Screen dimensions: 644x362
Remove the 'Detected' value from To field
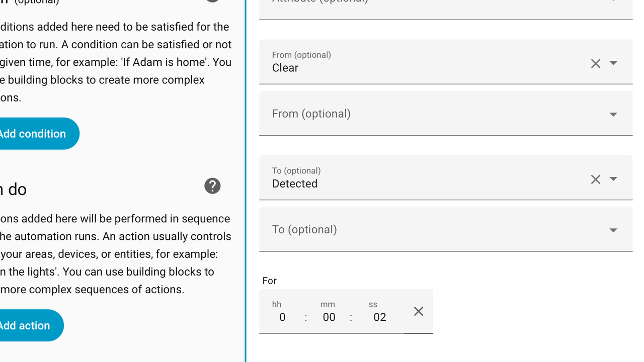pos(595,179)
